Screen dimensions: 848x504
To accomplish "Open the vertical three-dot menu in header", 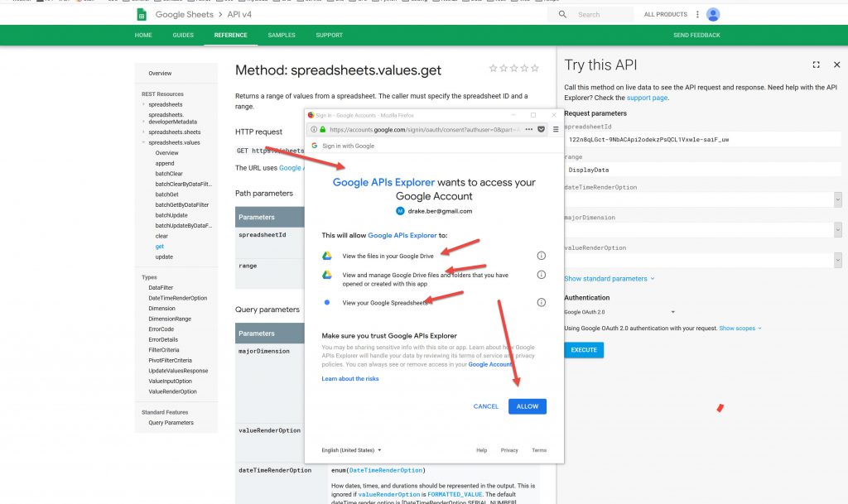I will (697, 14).
